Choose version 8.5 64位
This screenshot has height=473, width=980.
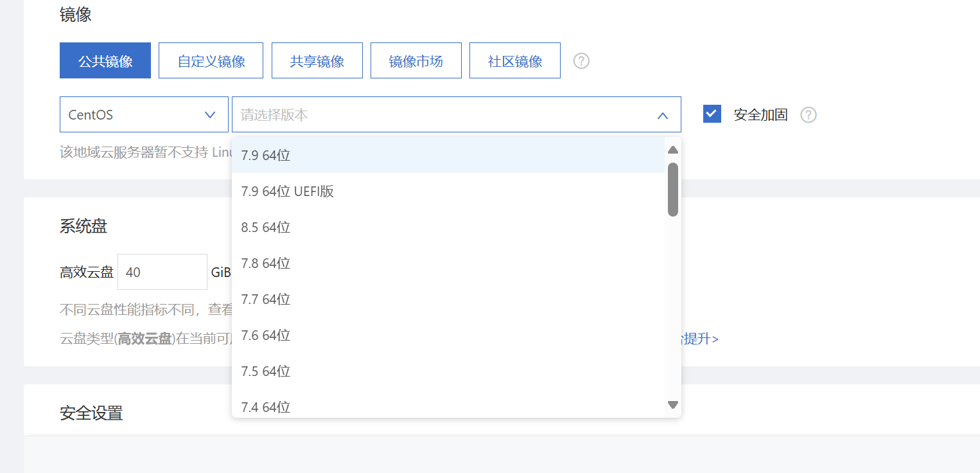448,227
